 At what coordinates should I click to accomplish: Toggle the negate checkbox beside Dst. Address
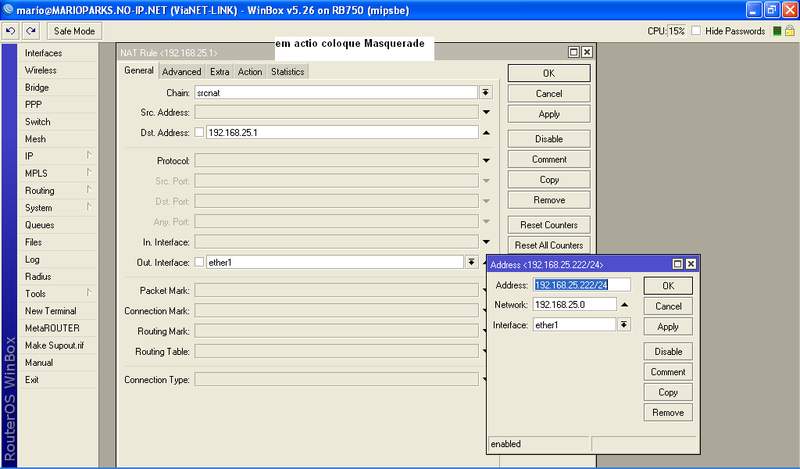tap(199, 133)
